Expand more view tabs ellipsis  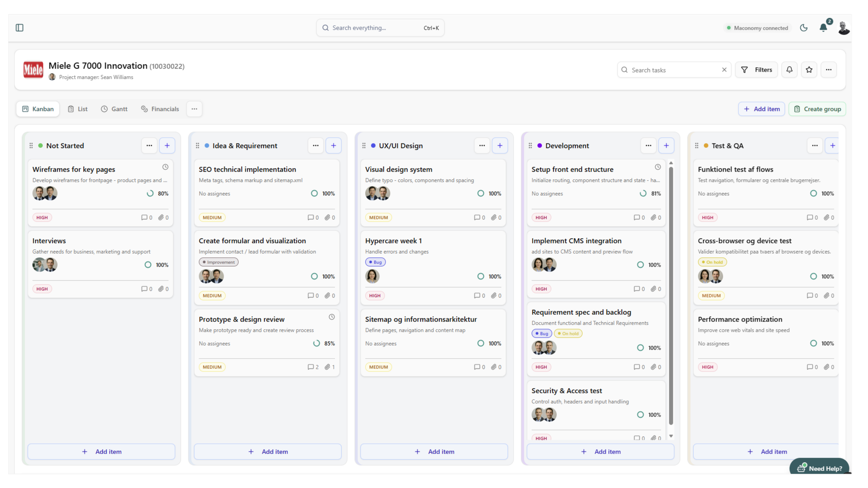tap(194, 109)
